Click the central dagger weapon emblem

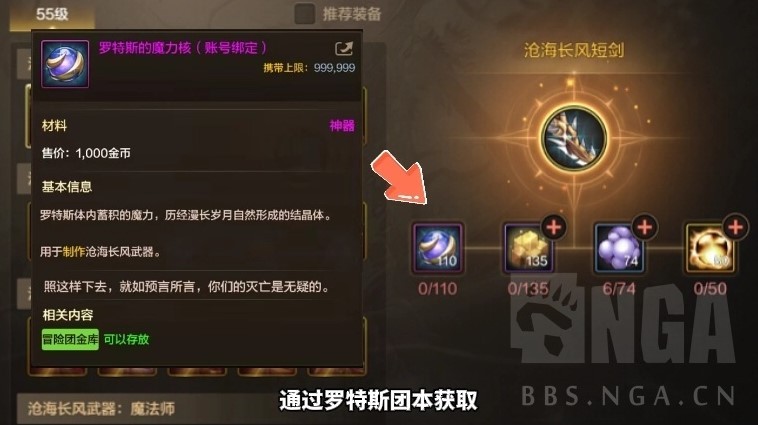pos(574,137)
